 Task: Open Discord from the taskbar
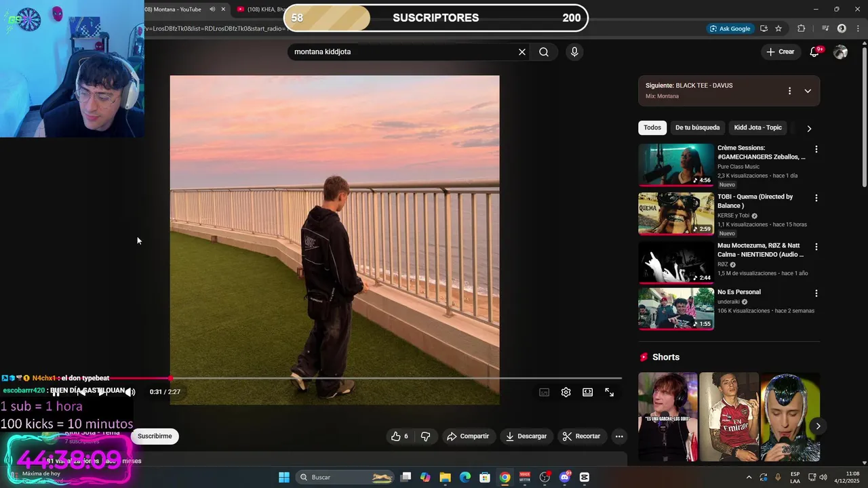pyautogui.click(x=565, y=477)
